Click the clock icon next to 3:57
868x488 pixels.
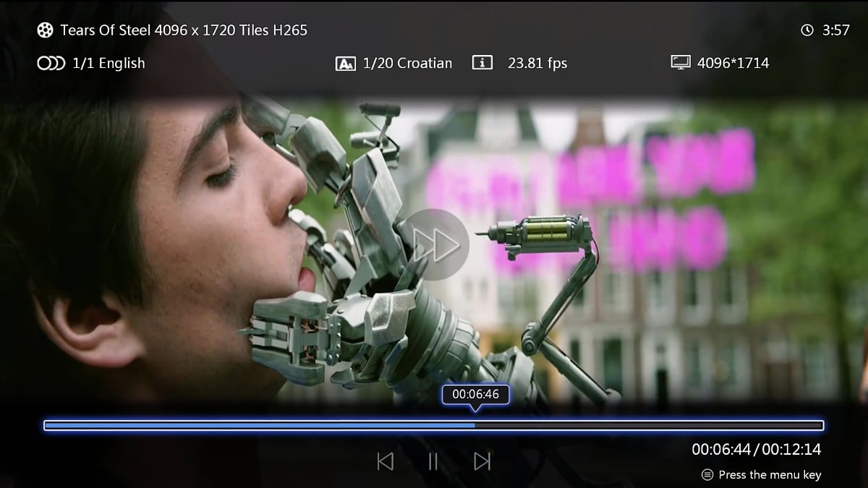(x=805, y=30)
